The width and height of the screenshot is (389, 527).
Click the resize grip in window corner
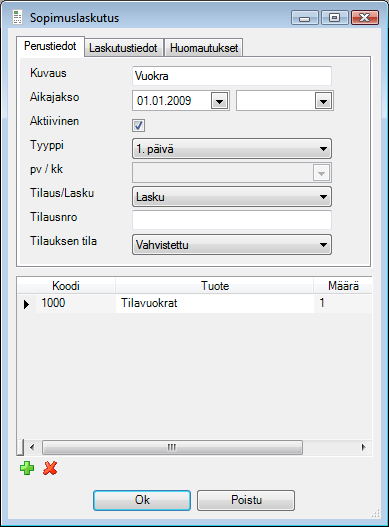[376, 514]
